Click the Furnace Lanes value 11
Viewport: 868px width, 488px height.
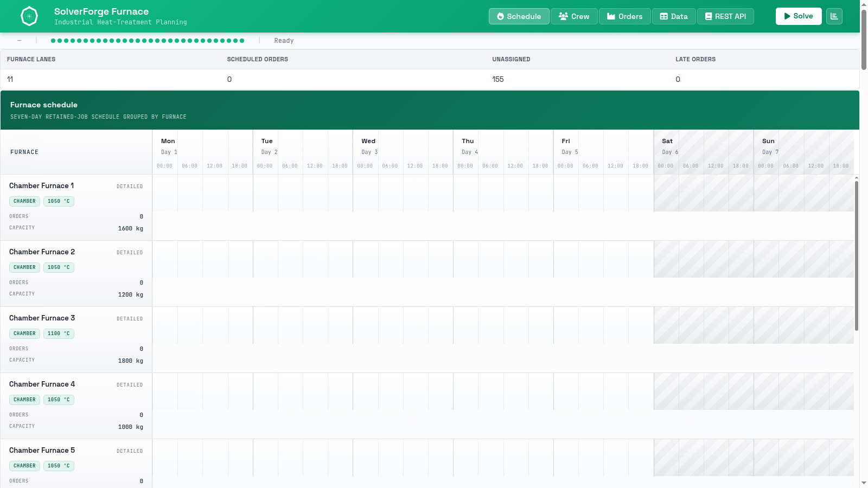tap(10, 79)
